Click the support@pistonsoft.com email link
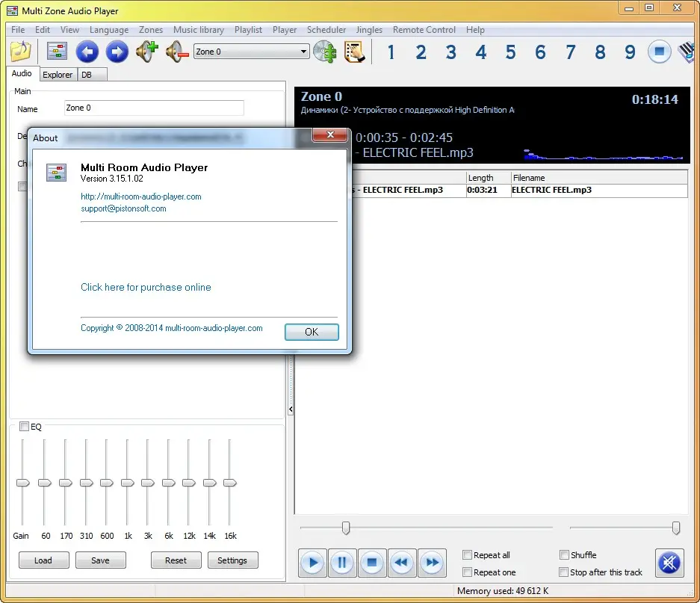This screenshot has width=700, height=603. (124, 208)
